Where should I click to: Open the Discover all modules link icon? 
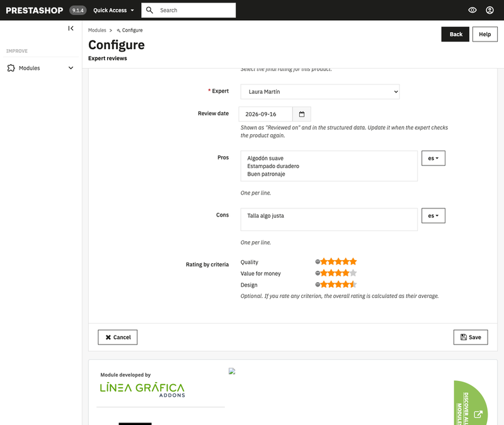478,414
